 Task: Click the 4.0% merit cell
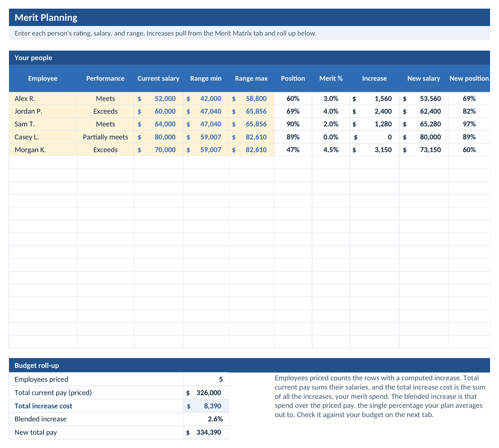[331, 111]
